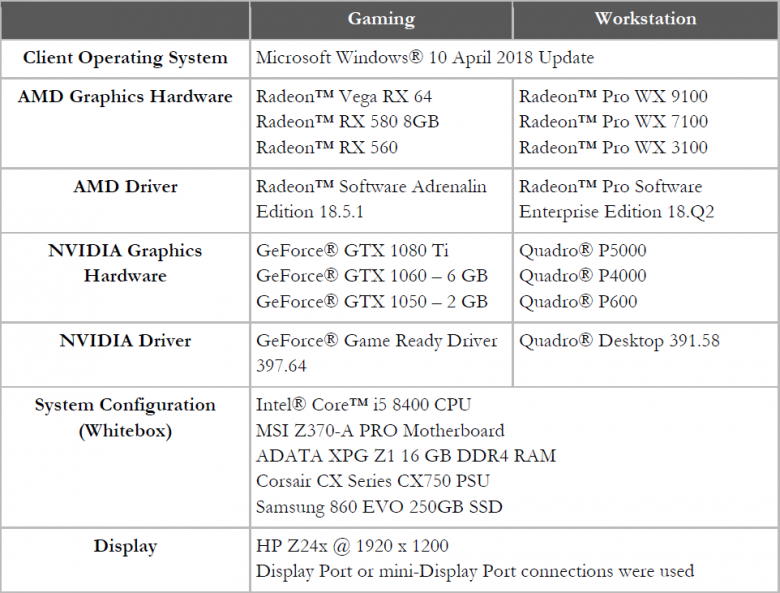Select the AMD Graphics Hardware row label
This screenshot has width=780, height=593.
click(x=125, y=97)
